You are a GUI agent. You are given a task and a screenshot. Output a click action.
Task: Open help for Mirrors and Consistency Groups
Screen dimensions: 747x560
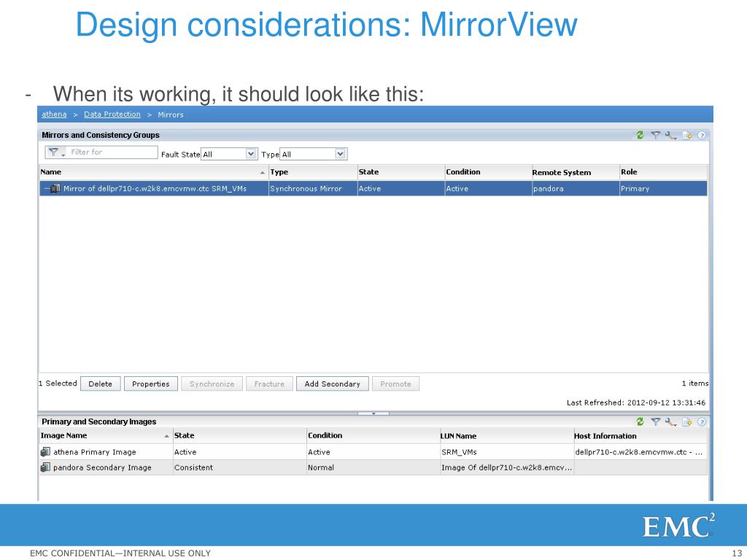pos(702,136)
